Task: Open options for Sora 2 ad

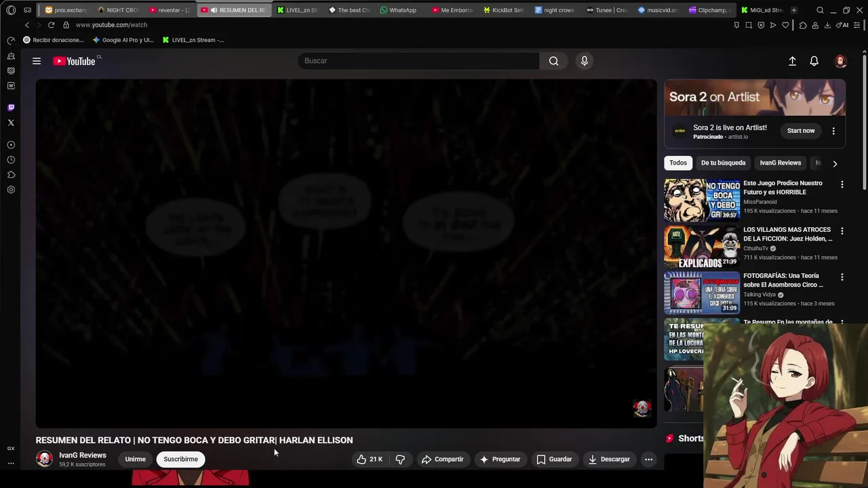Action: 833,131
